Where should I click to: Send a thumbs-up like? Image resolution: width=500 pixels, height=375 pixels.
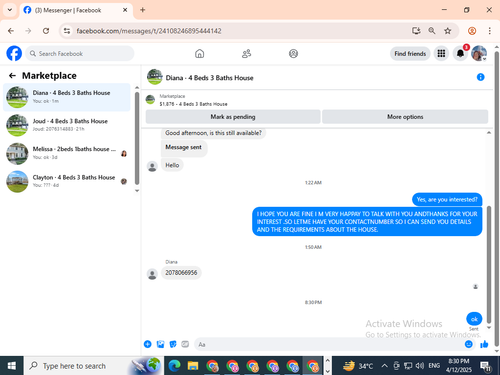click(x=484, y=344)
